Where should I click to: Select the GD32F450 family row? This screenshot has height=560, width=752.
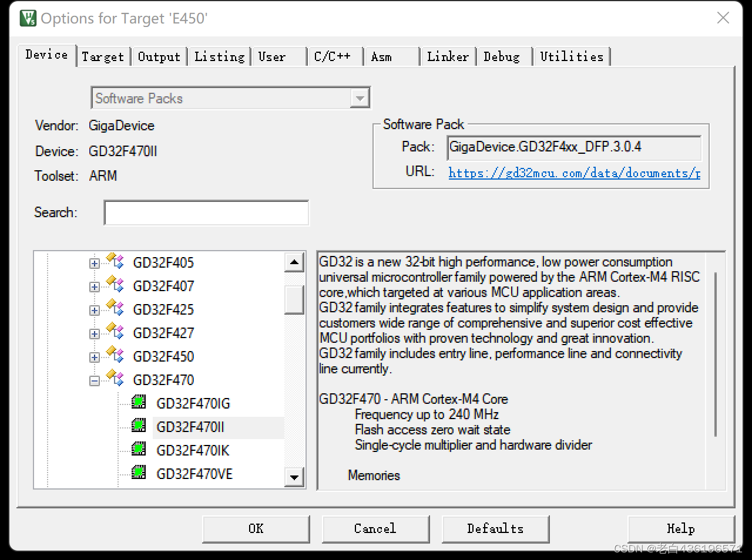163,356
